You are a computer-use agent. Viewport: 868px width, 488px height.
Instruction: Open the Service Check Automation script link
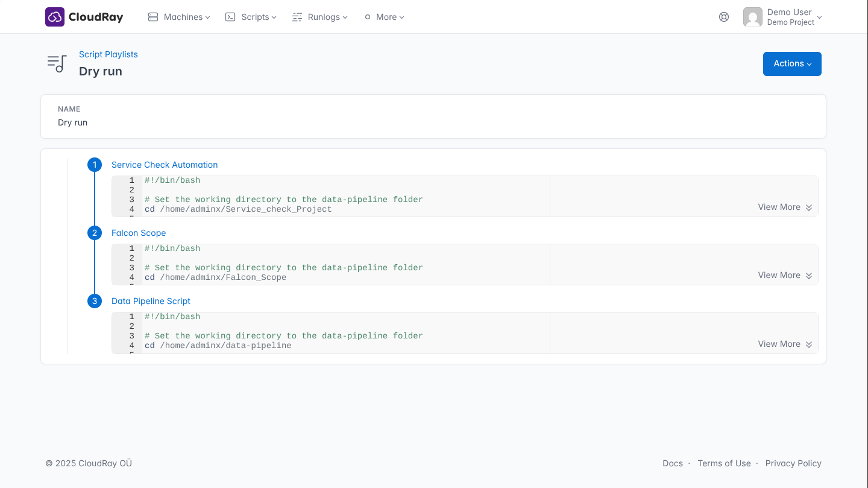coord(165,165)
